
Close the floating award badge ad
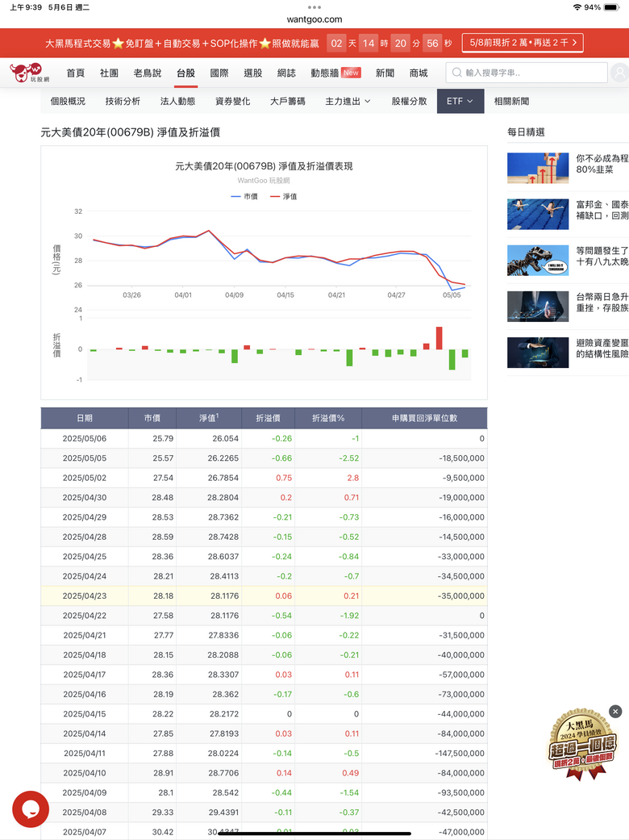coord(615,711)
